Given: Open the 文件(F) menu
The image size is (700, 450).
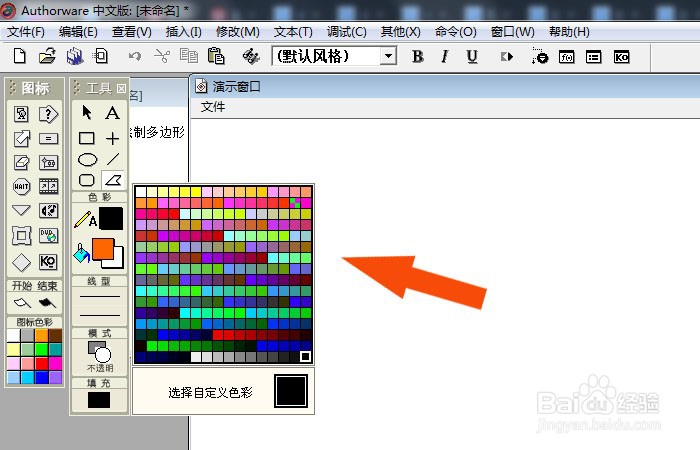Looking at the screenshot, I should click(26, 32).
